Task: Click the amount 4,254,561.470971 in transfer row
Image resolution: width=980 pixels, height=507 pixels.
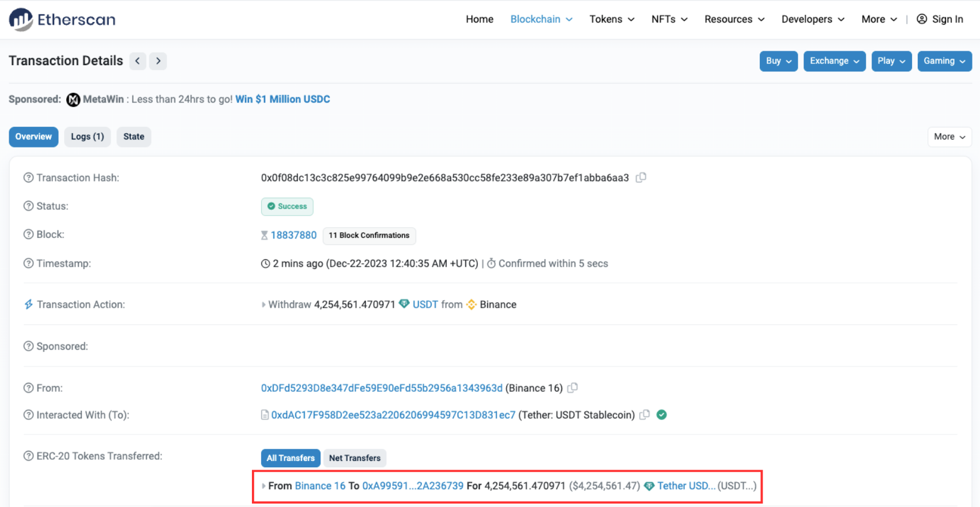Action: pyautogui.click(x=525, y=486)
